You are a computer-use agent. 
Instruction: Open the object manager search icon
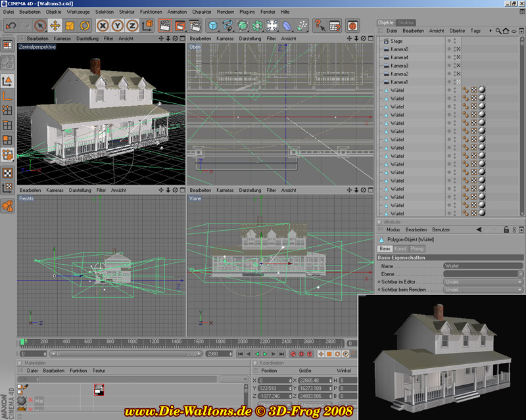(498, 31)
